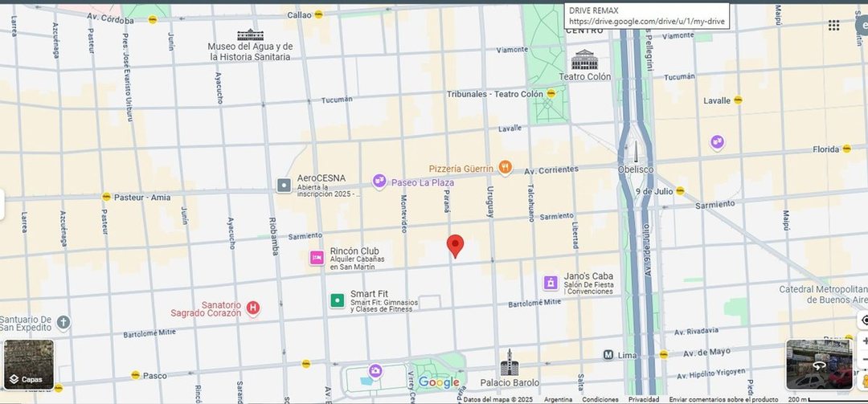Click the Sanatorio Sagrado Corazón label

[x=206, y=308]
